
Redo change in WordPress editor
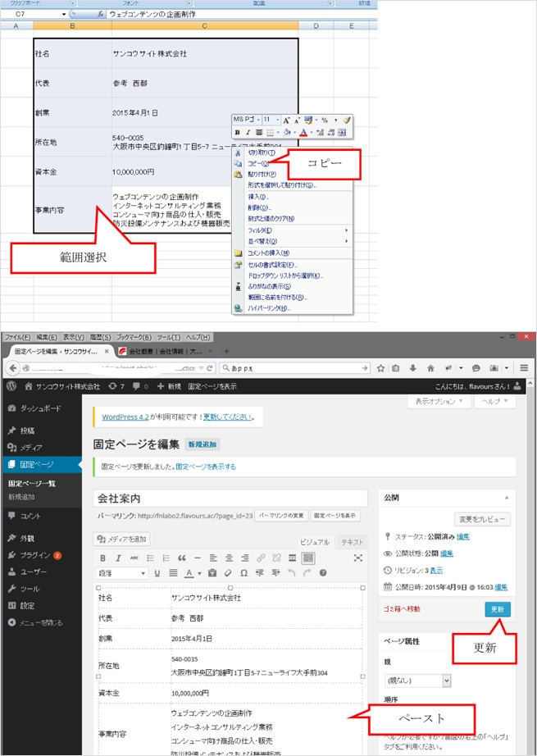pyautogui.click(x=307, y=573)
